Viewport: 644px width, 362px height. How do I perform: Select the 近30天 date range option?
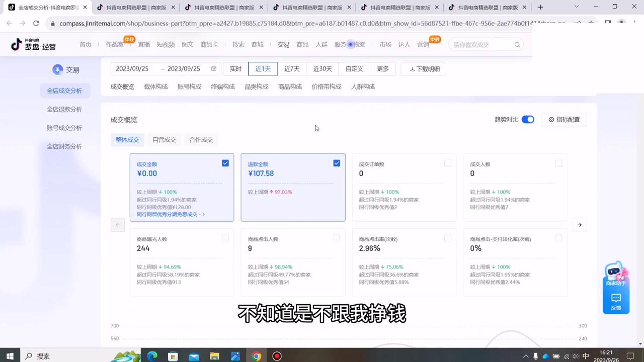(322, 68)
